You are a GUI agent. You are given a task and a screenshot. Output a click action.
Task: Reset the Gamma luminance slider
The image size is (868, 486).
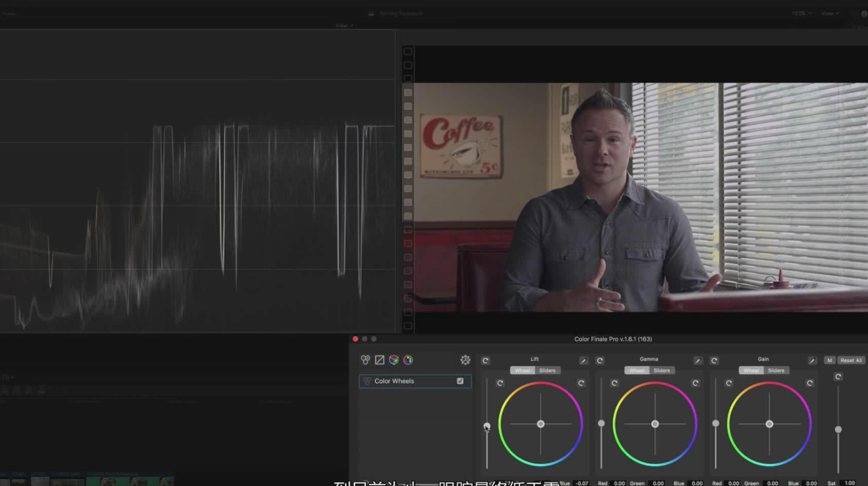[x=614, y=383]
